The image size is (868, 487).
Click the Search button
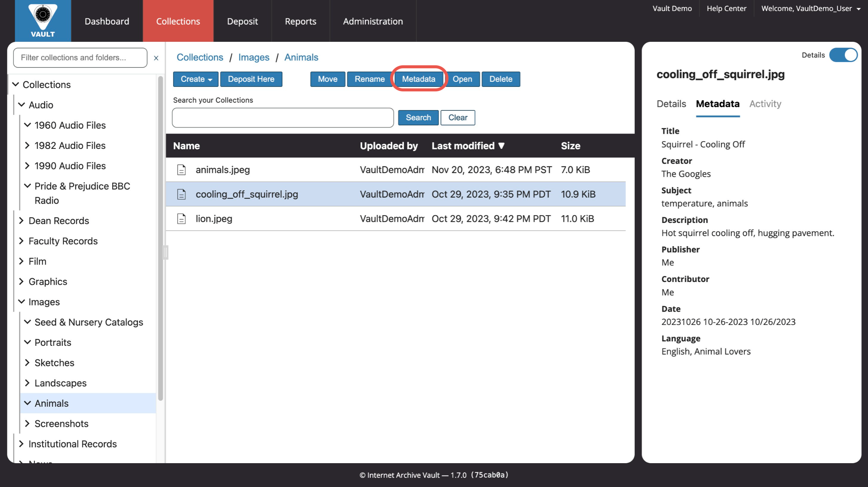(418, 118)
